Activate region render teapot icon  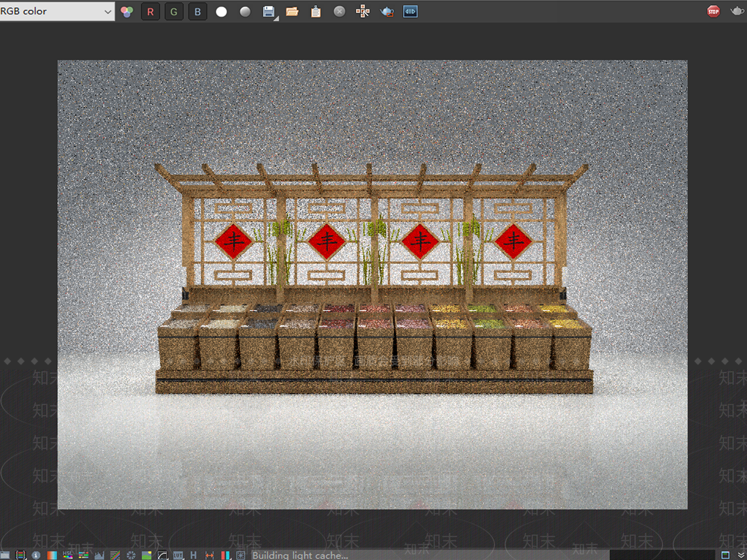coord(387,12)
